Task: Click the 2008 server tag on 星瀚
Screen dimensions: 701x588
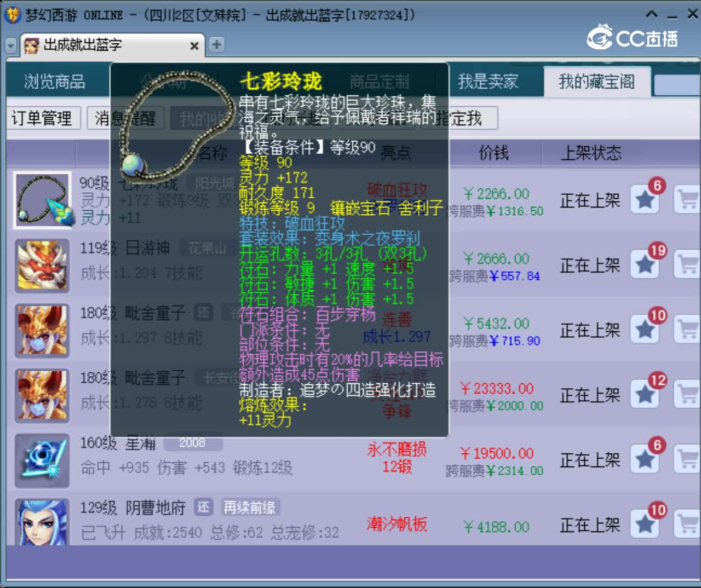Action: tap(192, 442)
